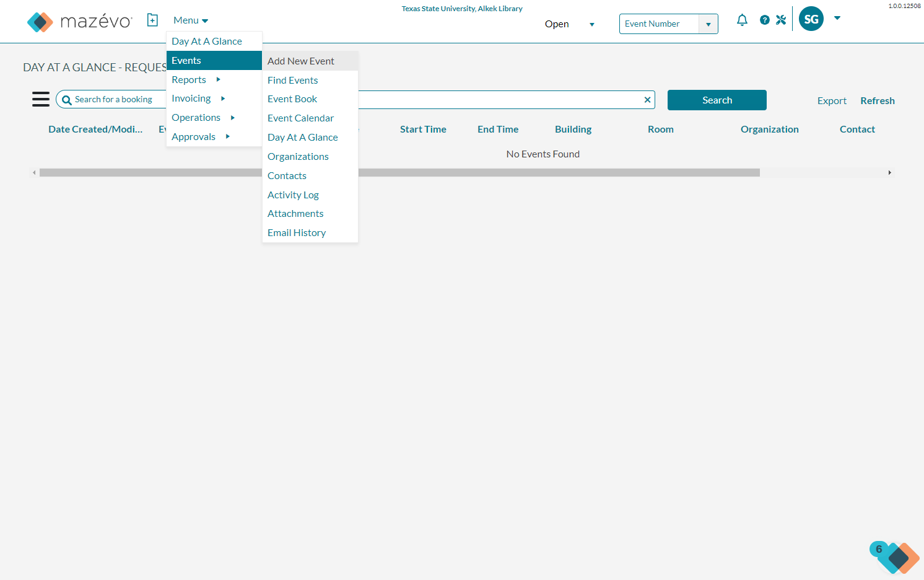
Task: Choose Day At A Glance in Events submenu
Action: tap(310, 137)
